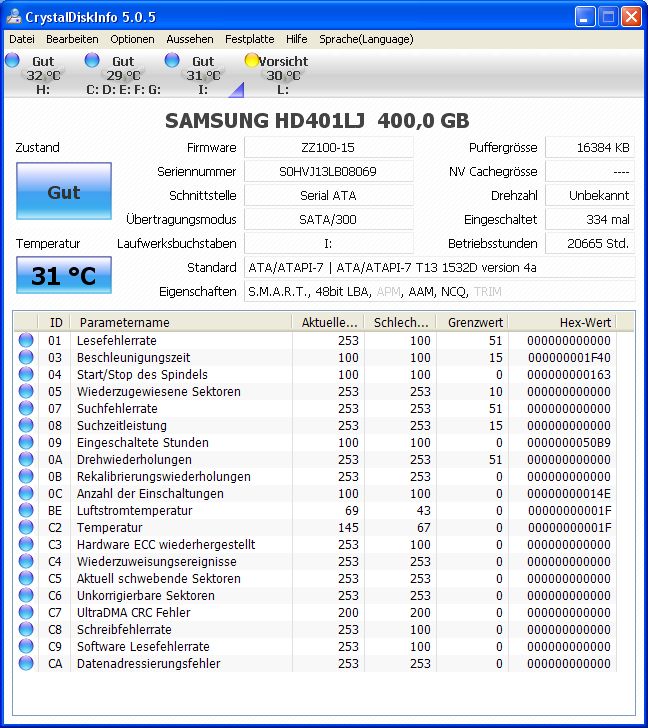The image size is (648, 728).
Task: Click the Hex-Wert column header
Action: click(x=563, y=322)
